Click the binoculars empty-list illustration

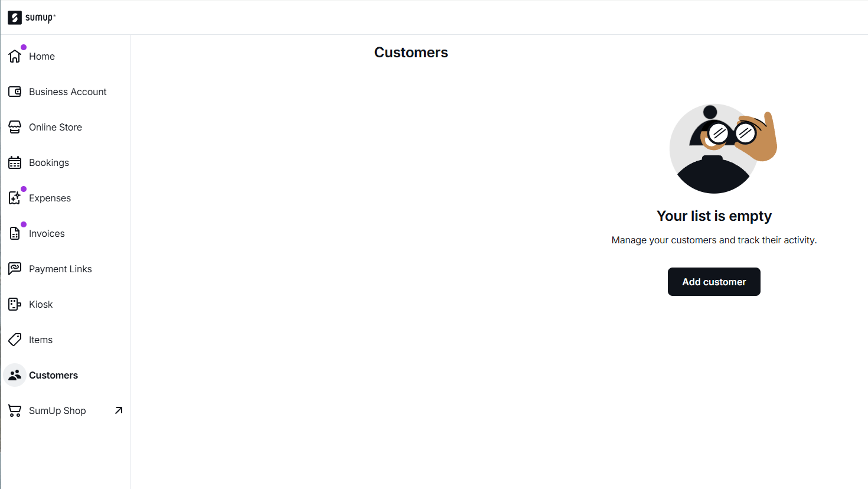723,149
